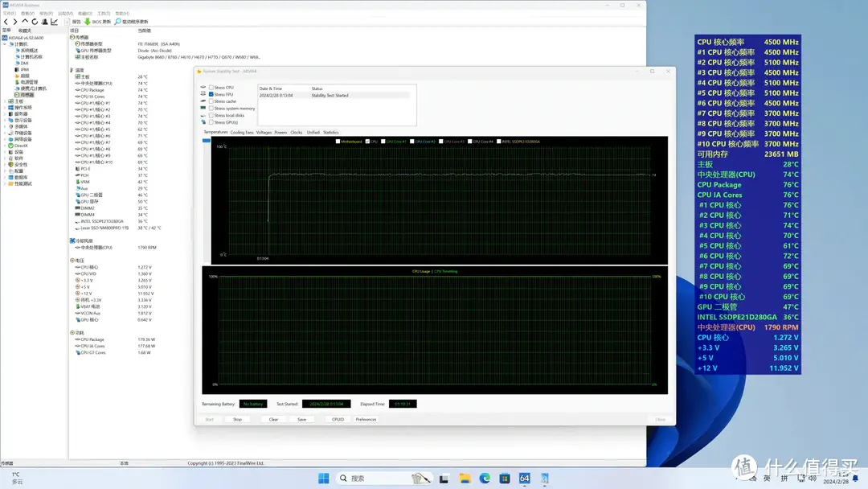
Task: Enable the Stress CPU checkbox
Action: [211, 88]
